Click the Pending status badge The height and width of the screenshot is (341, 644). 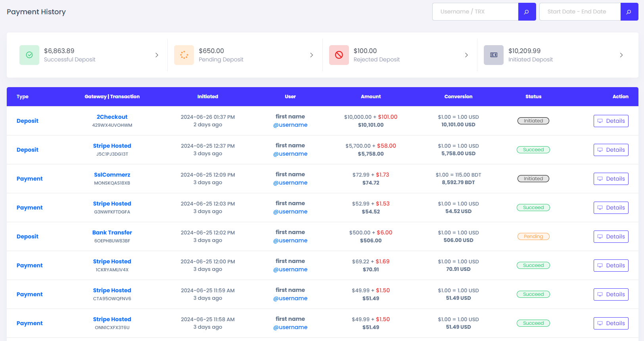[x=533, y=236]
